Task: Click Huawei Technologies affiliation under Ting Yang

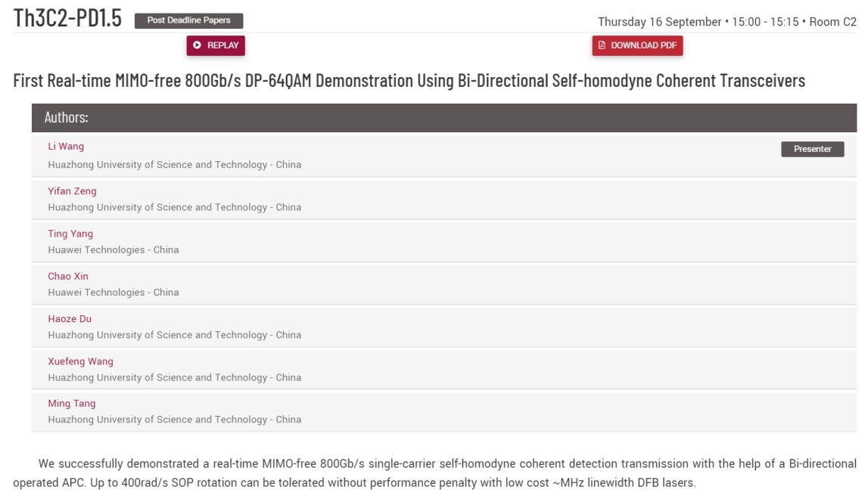Action: 114,250
